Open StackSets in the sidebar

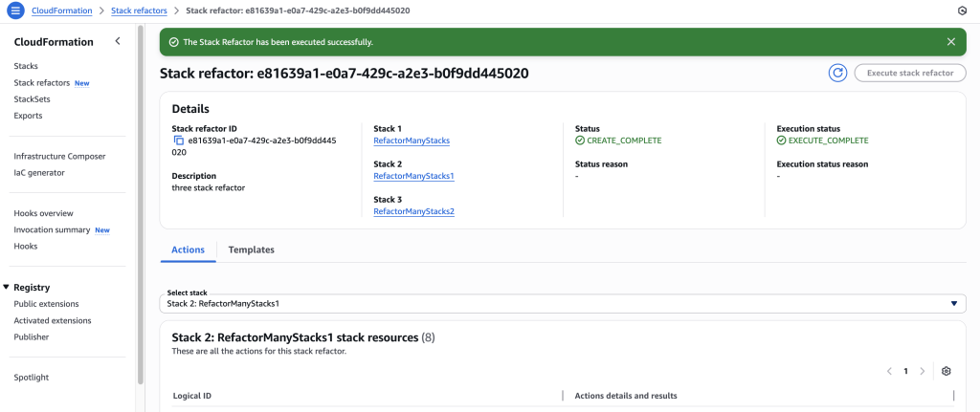32,98
